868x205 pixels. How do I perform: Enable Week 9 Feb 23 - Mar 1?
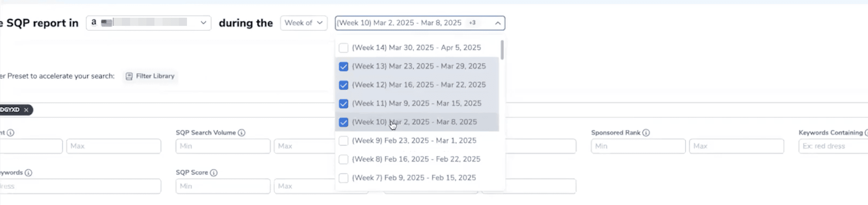coord(343,141)
